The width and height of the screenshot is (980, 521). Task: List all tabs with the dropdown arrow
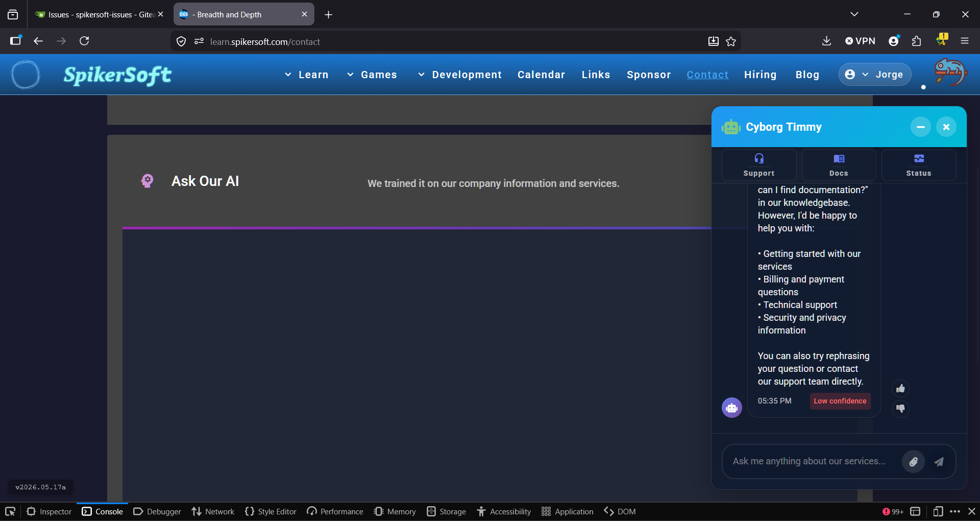click(x=854, y=14)
